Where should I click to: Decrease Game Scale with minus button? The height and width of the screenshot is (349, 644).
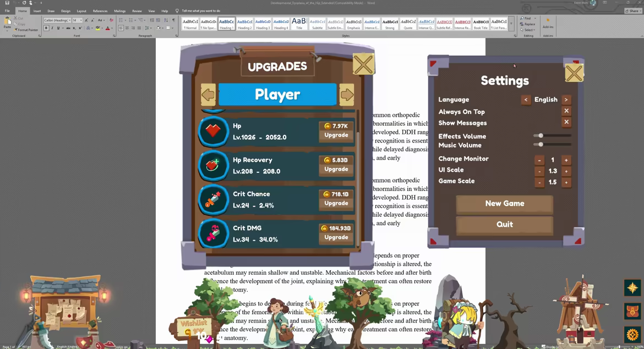point(539,182)
